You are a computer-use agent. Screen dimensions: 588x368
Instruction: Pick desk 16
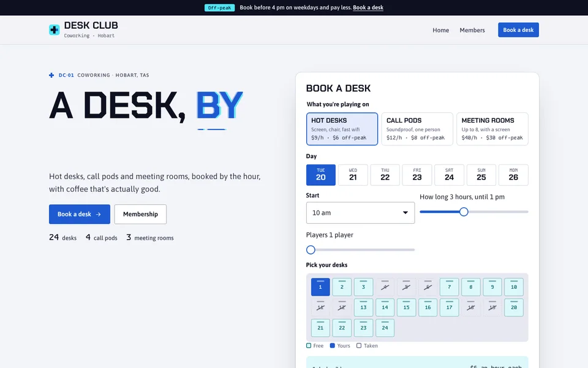428,307
